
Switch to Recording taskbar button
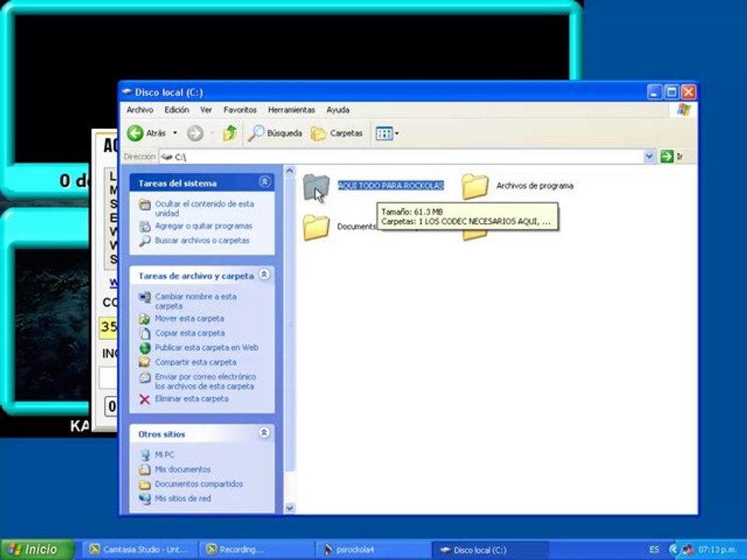pos(255,550)
